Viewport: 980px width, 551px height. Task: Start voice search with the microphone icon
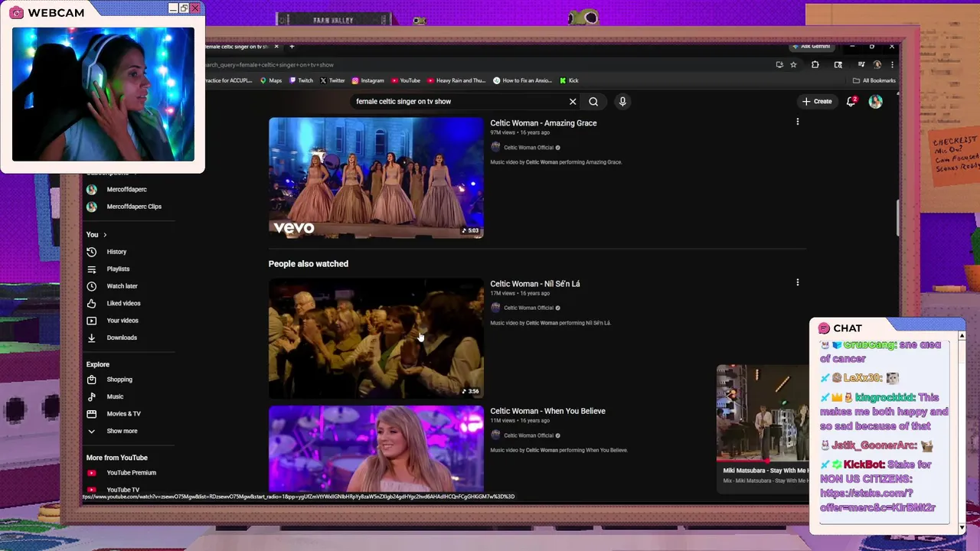pyautogui.click(x=622, y=101)
